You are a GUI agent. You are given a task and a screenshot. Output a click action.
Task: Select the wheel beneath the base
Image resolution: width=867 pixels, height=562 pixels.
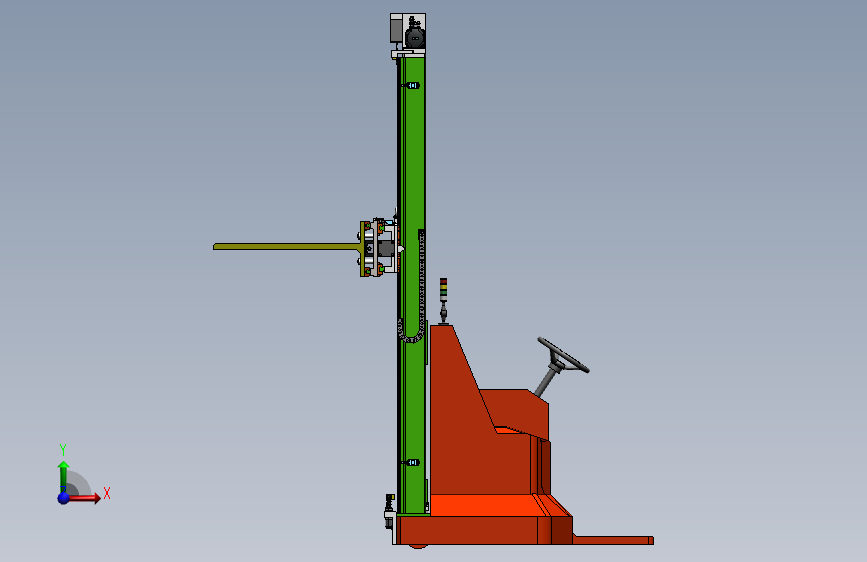pos(418,547)
